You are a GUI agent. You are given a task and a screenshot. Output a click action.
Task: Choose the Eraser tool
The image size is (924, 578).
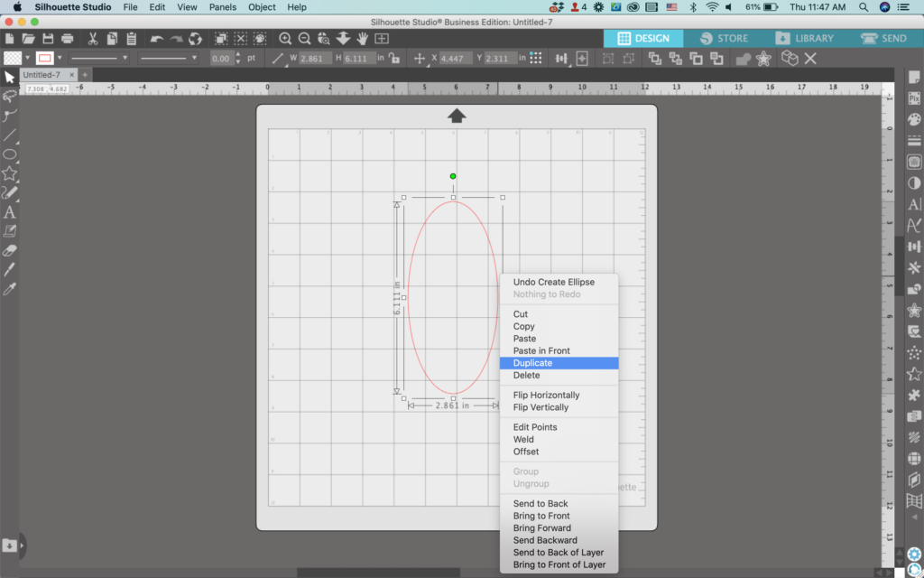click(x=9, y=251)
